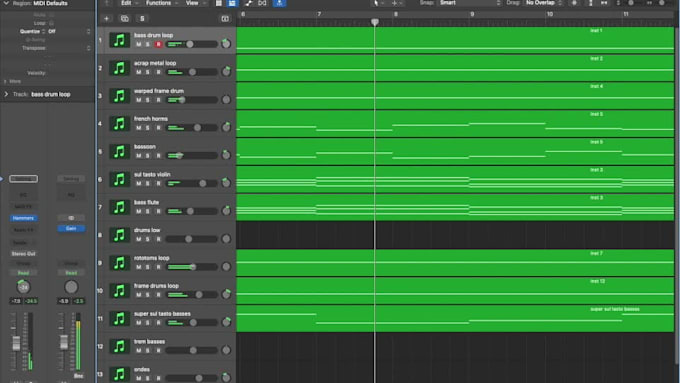Viewport: 680px width, 383px height.
Task: Click the pan knob in second channel strip
Action: 71,287
